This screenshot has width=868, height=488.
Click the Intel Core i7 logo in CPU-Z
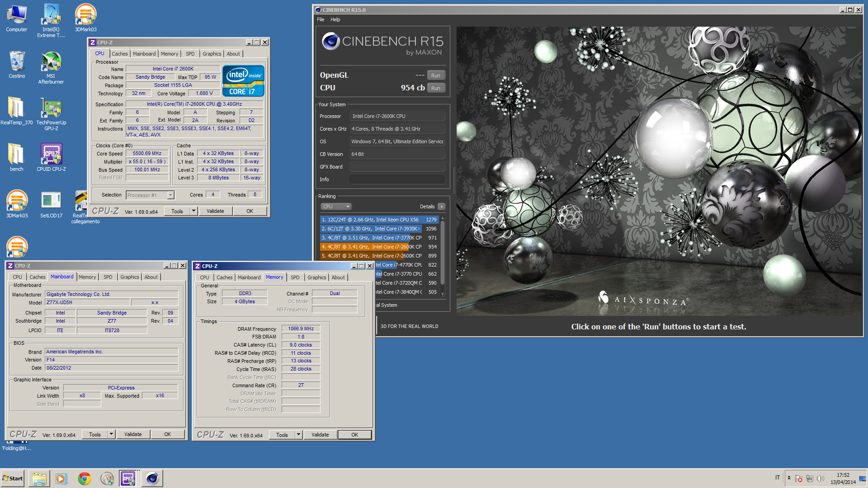(243, 81)
